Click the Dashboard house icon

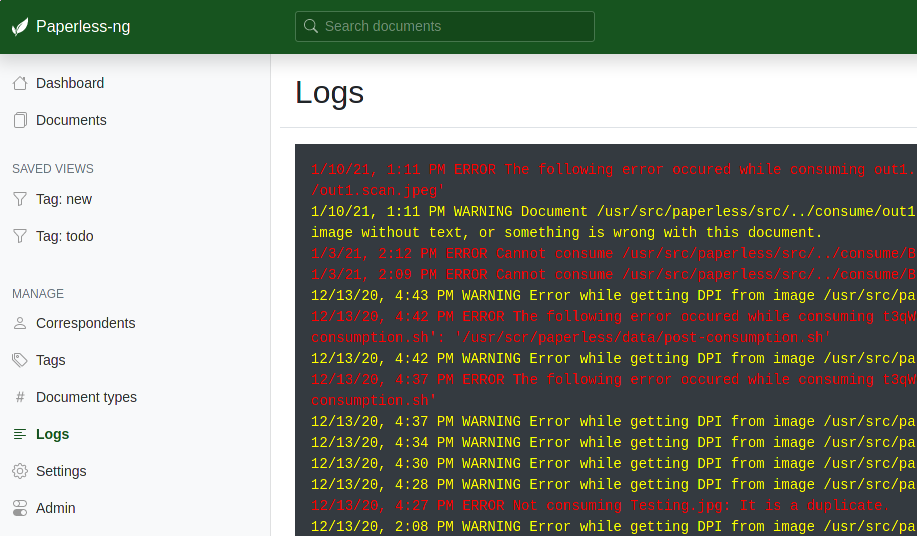[x=20, y=84]
